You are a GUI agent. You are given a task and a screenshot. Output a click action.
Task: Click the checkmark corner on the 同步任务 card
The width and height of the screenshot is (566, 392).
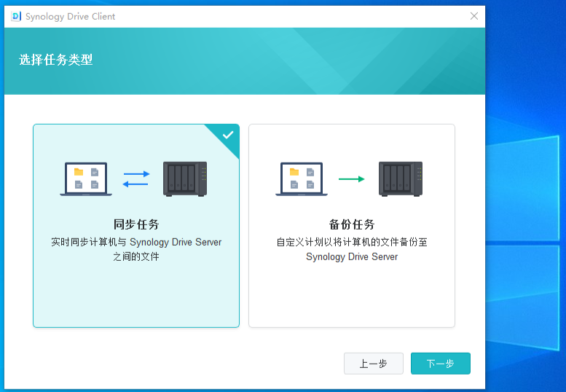click(228, 135)
